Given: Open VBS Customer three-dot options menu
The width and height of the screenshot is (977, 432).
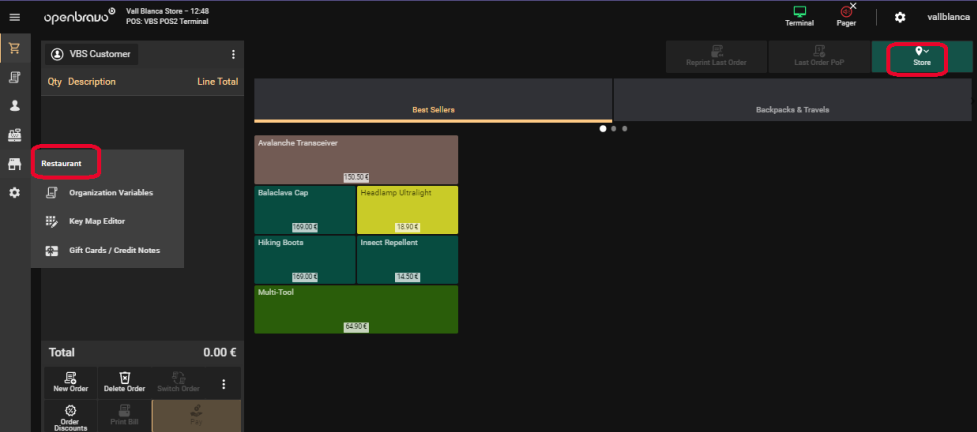Looking at the screenshot, I should coord(233,54).
